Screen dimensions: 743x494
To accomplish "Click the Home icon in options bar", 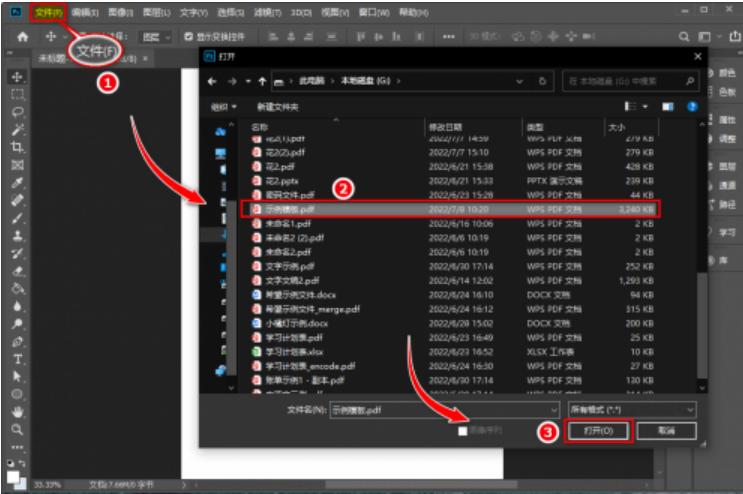I will 22,36.
